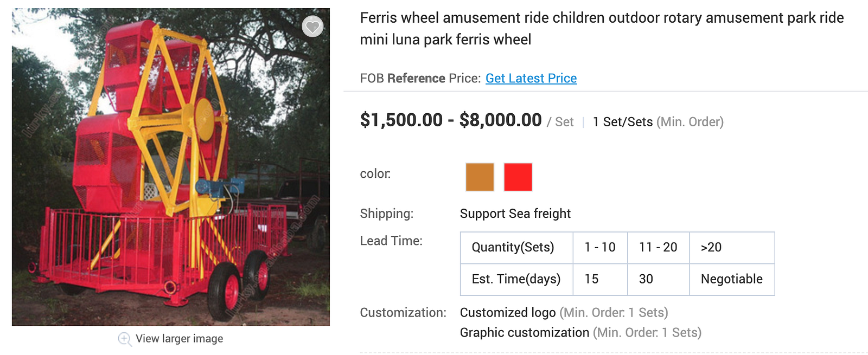868x355 pixels.
Task: Click the 1 - 10 quantity cell
Action: tap(599, 247)
